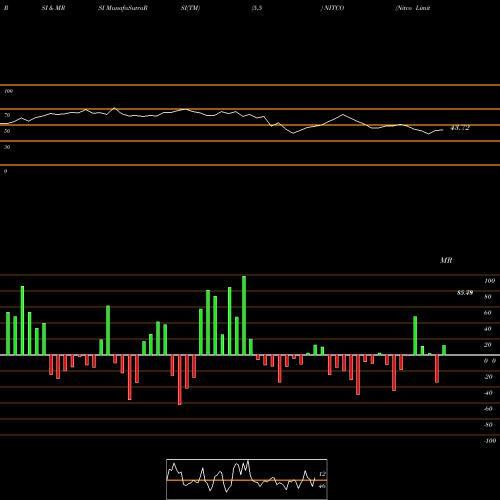
Task: Click the RSI scale label 70
Action: (7, 115)
